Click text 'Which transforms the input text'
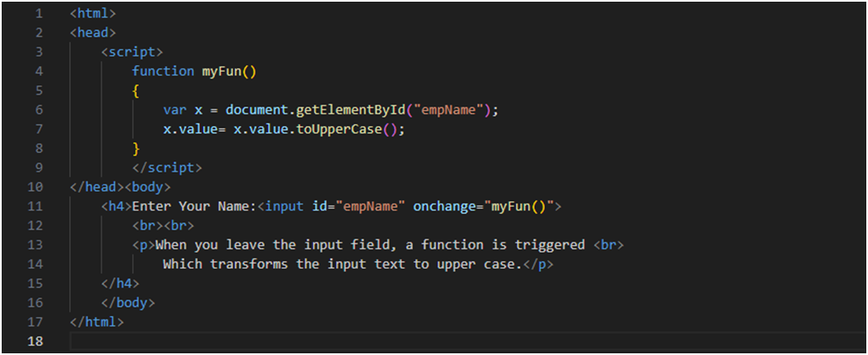Screen dimensions: 868x355 pos(283,264)
